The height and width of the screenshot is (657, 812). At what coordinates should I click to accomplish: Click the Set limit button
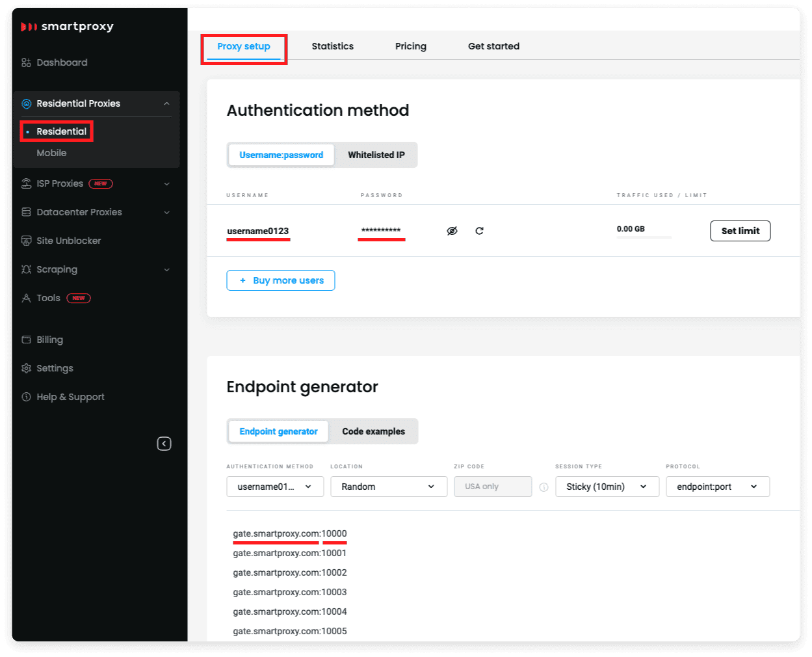(x=740, y=231)
